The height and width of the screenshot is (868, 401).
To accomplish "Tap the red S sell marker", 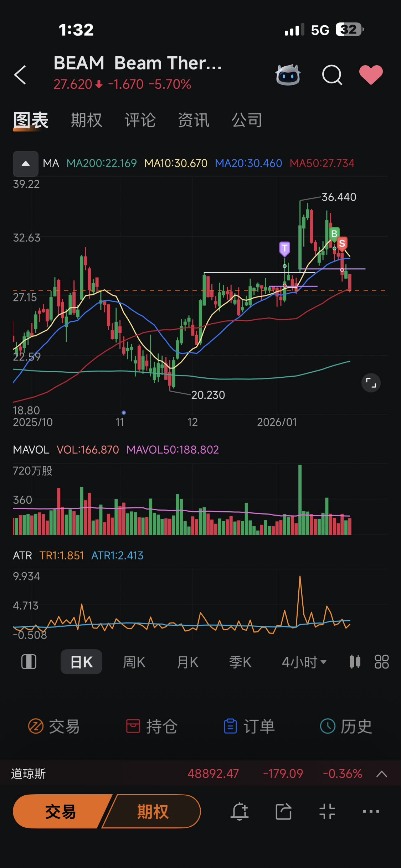I will pos(342,244).
